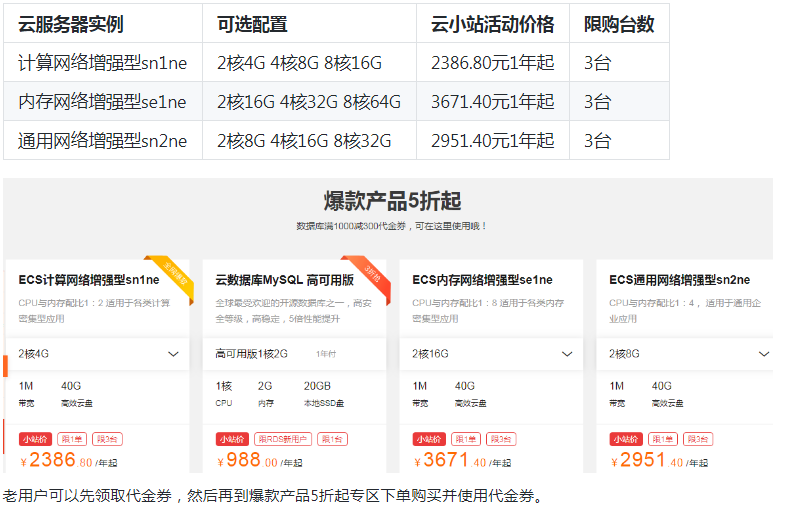Screen dimensions: 797x508
Task: Open the ECS计算网络增强型sn1ne card title
Action: [89, 280]
